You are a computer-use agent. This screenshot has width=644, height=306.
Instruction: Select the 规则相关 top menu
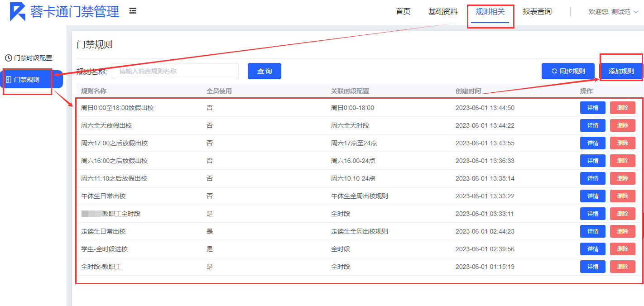490,12
